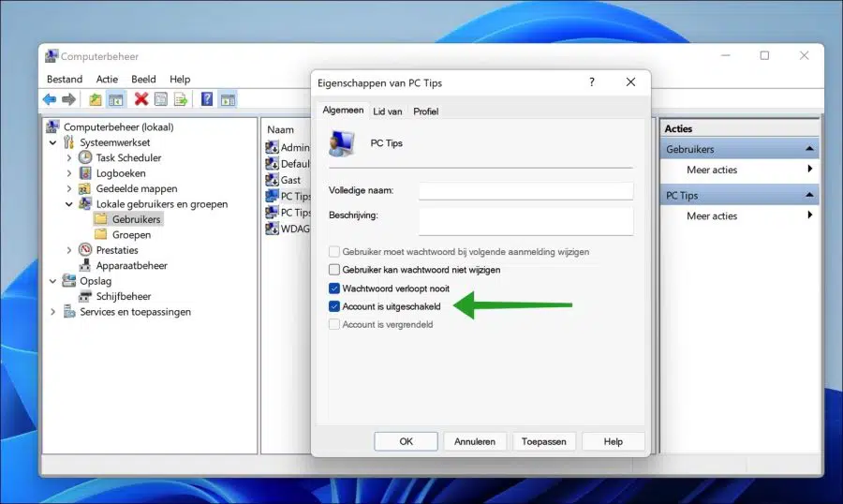Click the Gast user icon in the list

(x=272, y=180)
